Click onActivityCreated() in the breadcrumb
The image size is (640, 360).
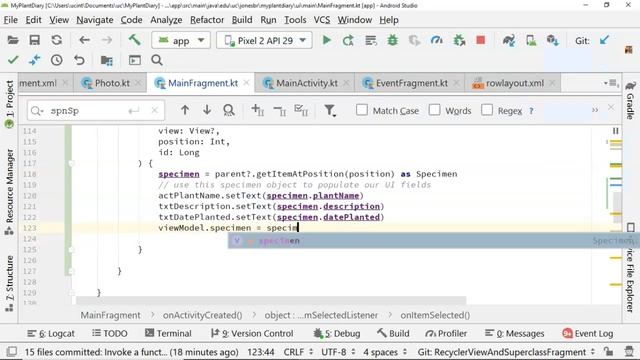click(x=202, y=315)
